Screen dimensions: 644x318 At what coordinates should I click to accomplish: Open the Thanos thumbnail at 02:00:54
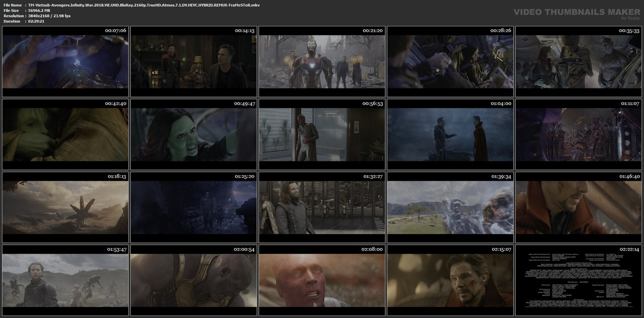(x=194, y=280)
